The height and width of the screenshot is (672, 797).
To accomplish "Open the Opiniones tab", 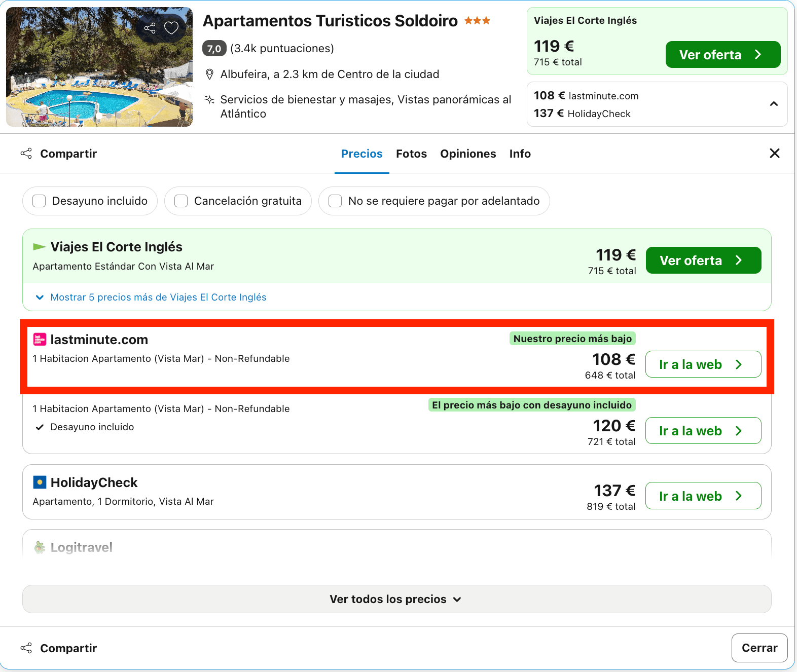I will 468,154.
